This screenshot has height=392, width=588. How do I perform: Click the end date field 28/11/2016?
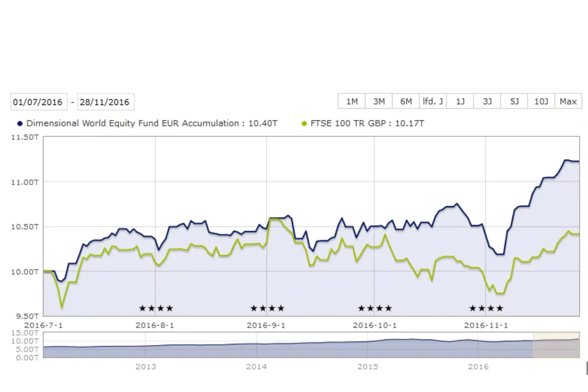click(105, 102)
